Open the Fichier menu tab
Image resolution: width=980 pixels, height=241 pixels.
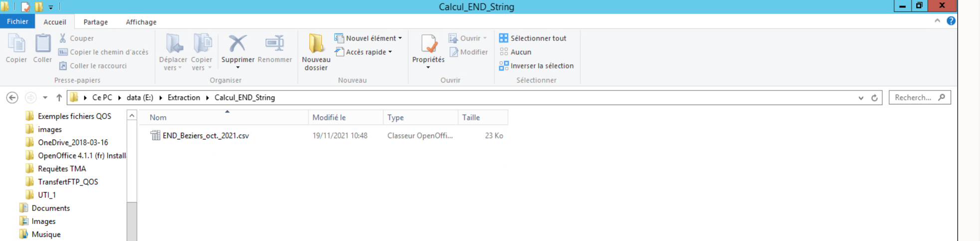coord(17,21)
